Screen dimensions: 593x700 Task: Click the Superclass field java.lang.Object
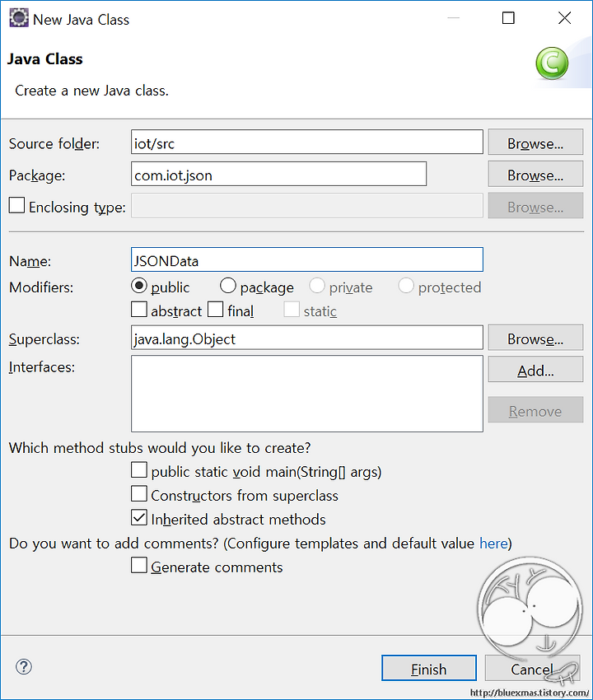pos(306,338)
